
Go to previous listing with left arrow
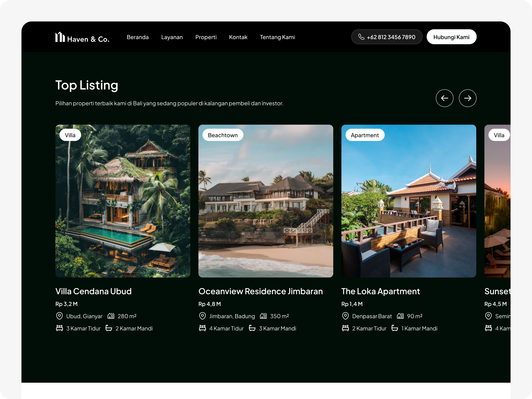click(444, 98)
